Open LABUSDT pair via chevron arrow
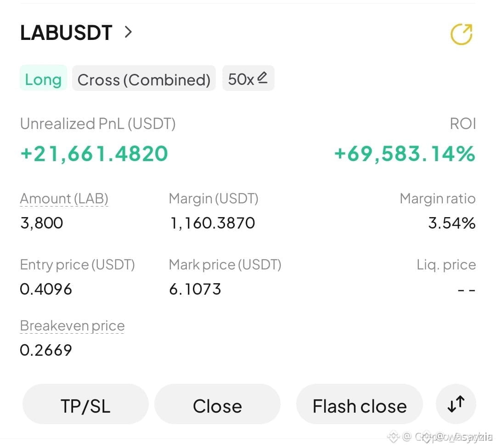Screen dimensions: 496x448 (128, 32)
